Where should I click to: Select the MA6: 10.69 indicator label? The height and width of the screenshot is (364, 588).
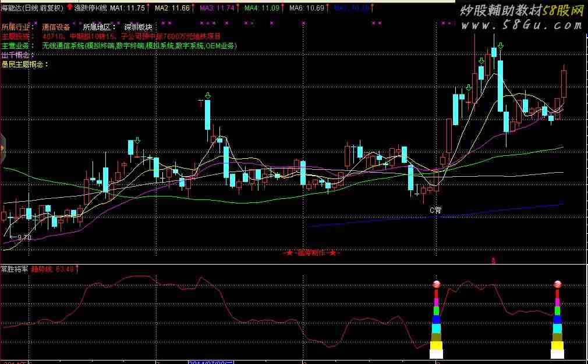tap(306, 8)
